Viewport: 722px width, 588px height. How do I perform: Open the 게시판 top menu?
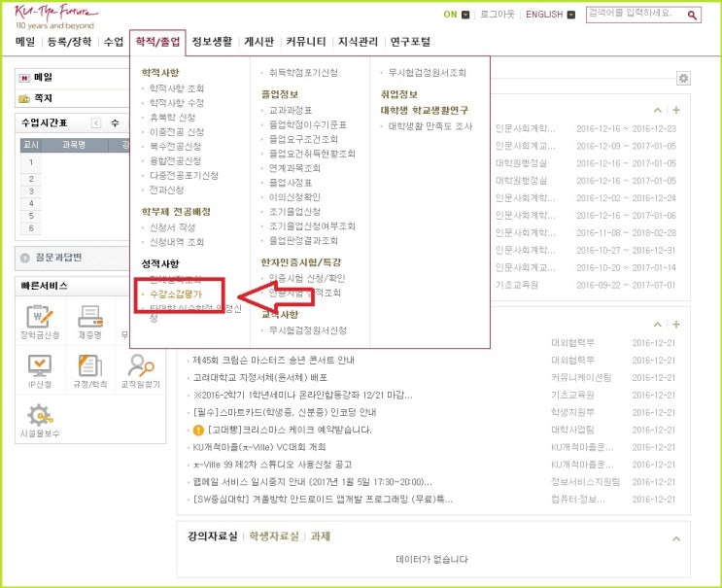point(258,42)
